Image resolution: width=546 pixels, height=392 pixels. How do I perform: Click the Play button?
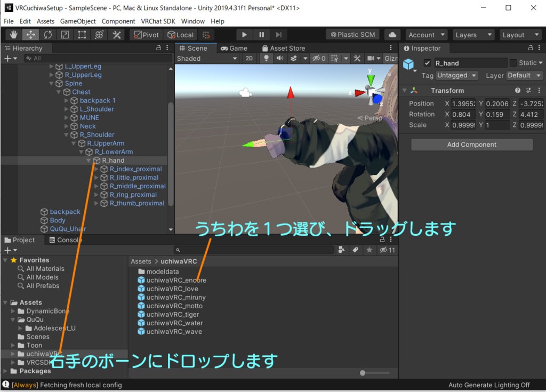244,35
